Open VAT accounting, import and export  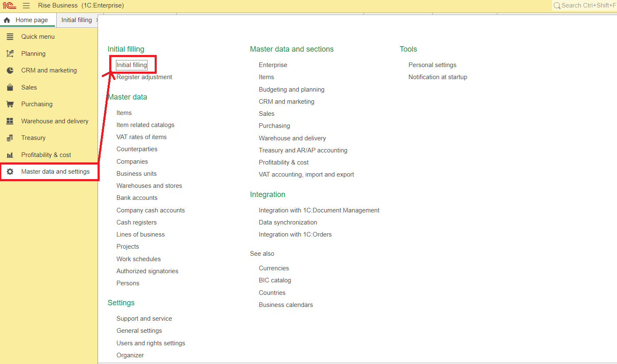(x=306, y=175)
